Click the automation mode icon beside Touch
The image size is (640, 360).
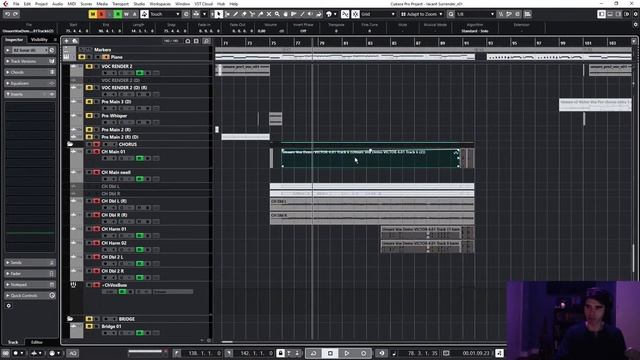coord(144,14)
